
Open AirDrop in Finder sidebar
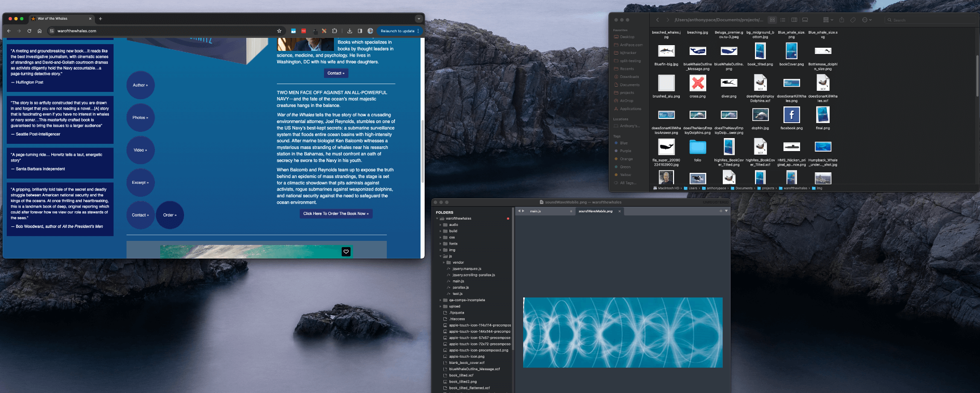(626, 101)
